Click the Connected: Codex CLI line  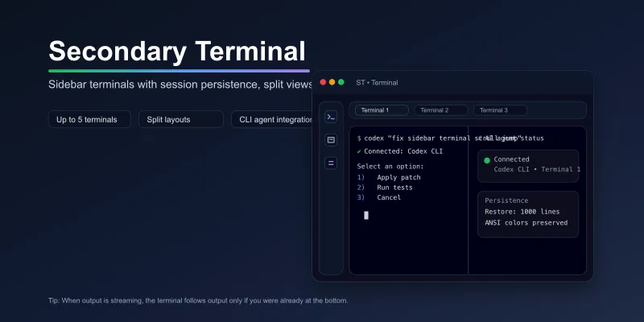pos(400,151)
